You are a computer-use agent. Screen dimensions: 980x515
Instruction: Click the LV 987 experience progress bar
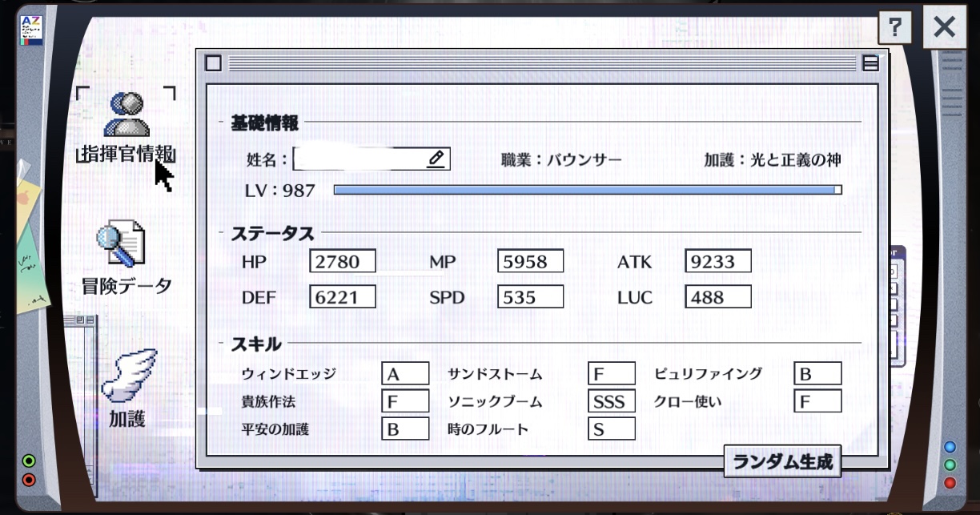pyautogui.click(x=587, y=190)
